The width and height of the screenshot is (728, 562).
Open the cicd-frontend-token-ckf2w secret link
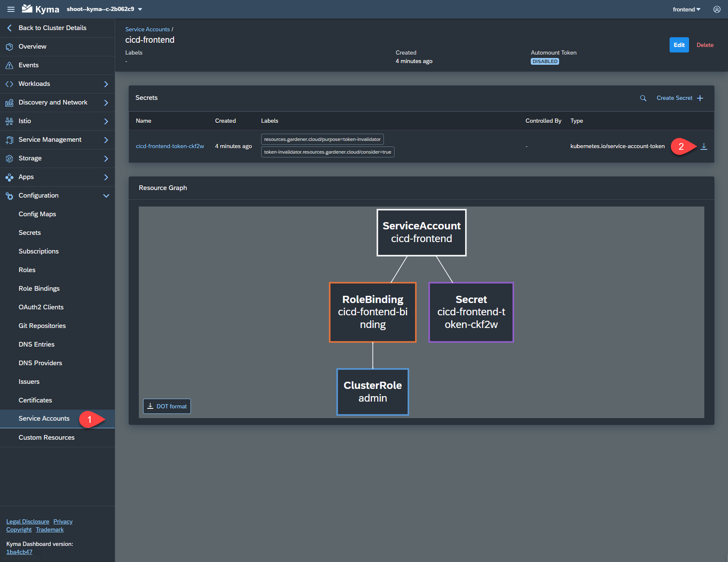(170, 146)
